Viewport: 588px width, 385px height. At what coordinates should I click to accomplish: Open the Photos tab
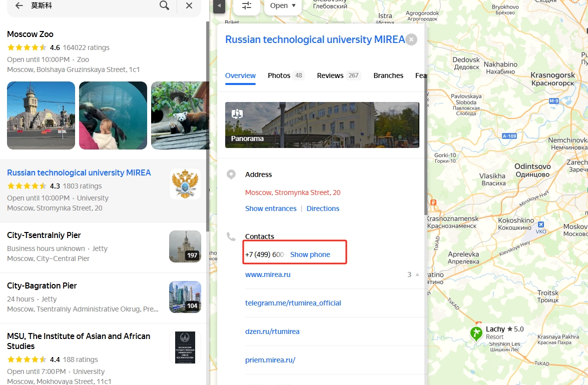286,75
